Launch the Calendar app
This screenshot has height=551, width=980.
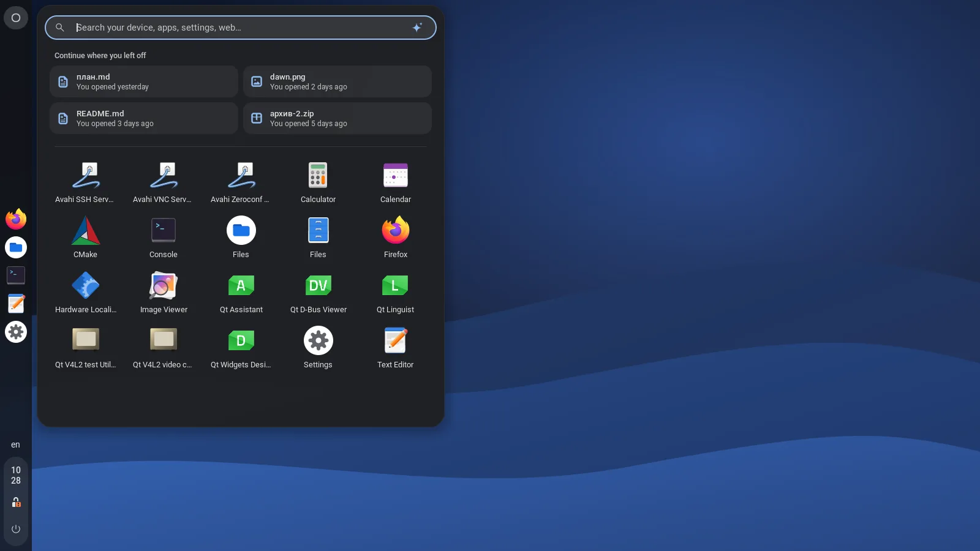(x=396, y=182)
